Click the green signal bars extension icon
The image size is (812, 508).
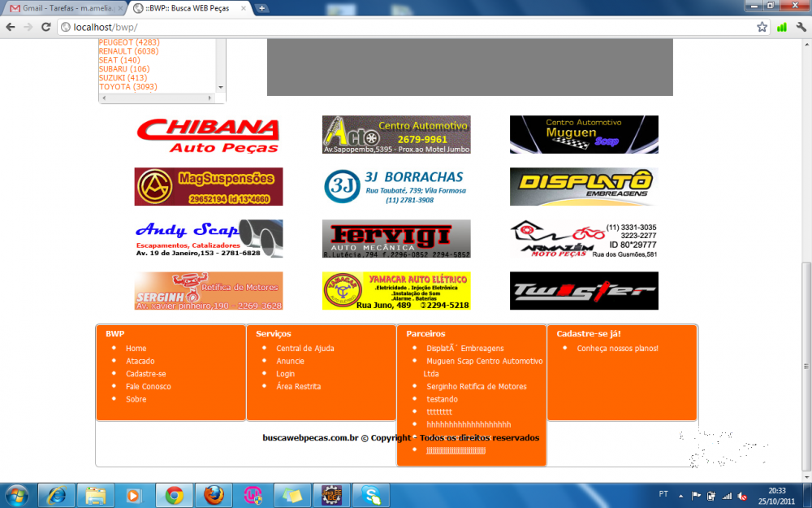coord(781,27)
